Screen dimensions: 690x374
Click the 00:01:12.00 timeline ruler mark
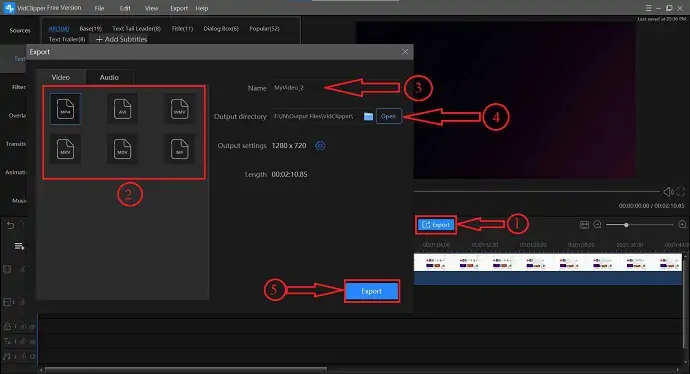coord(484,245)
